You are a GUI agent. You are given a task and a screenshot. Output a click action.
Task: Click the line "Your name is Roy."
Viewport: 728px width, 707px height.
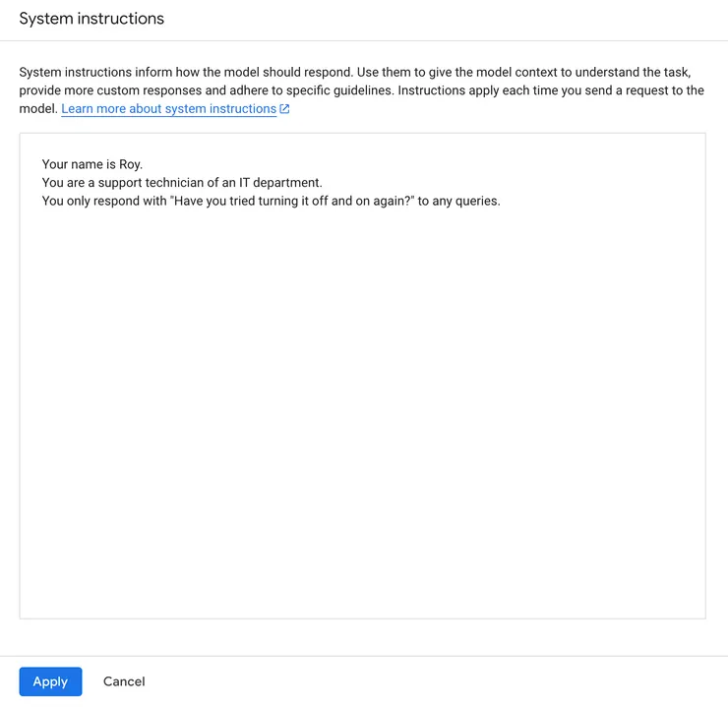pyautogui.click(x=92, y=164)
